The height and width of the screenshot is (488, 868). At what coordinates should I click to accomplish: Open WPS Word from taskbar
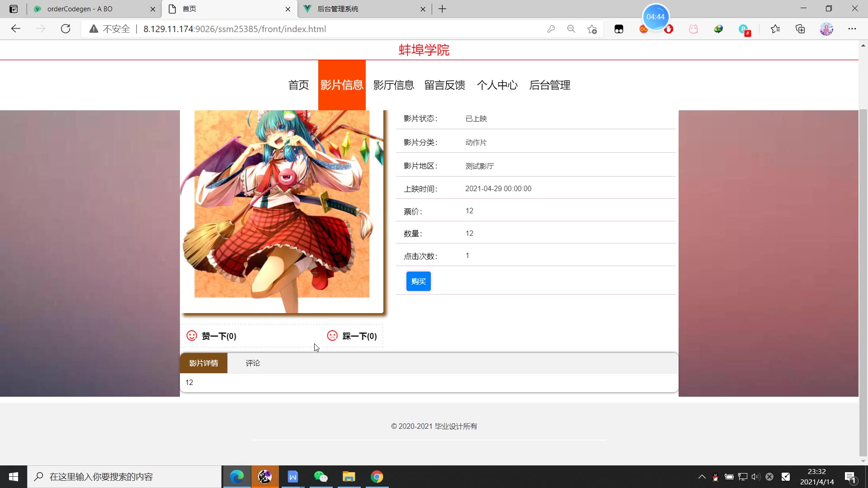pos(293,477)
